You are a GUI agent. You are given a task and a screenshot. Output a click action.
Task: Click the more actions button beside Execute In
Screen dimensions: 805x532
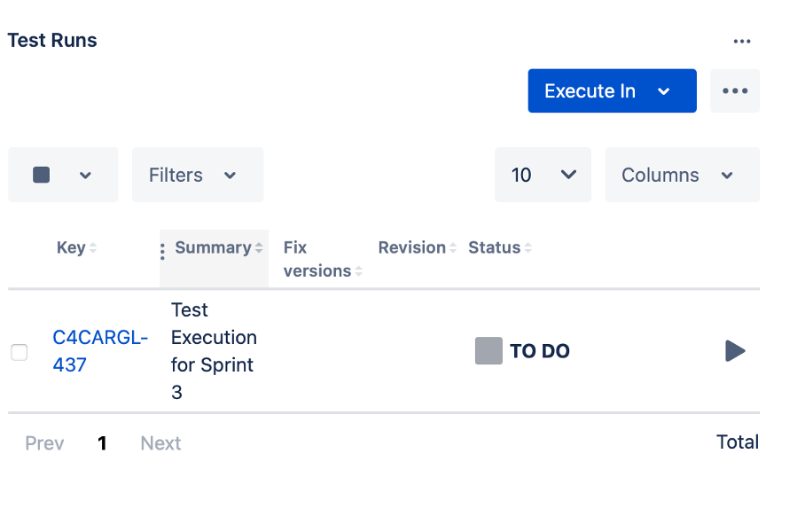pyautogui.click(x=735, y=91)
